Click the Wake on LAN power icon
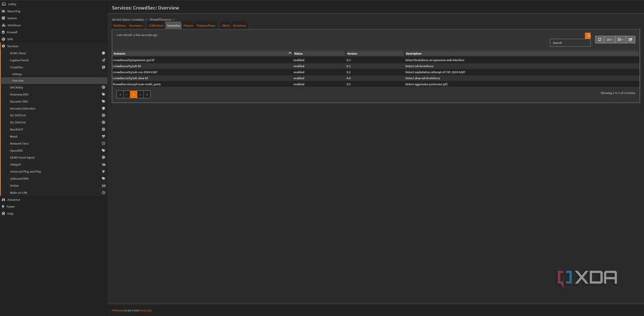Viewport: 644px width, 316px height. 103,193
